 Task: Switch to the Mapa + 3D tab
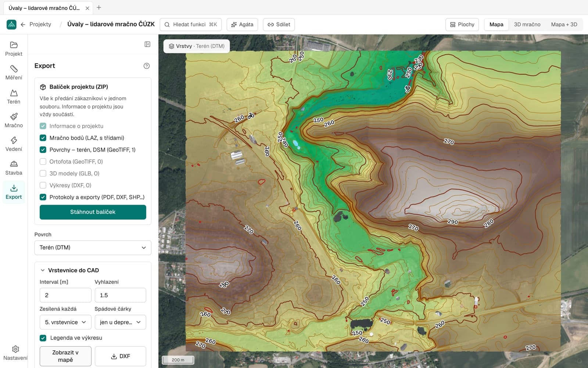pyautogui.click(x=564, y=25)
